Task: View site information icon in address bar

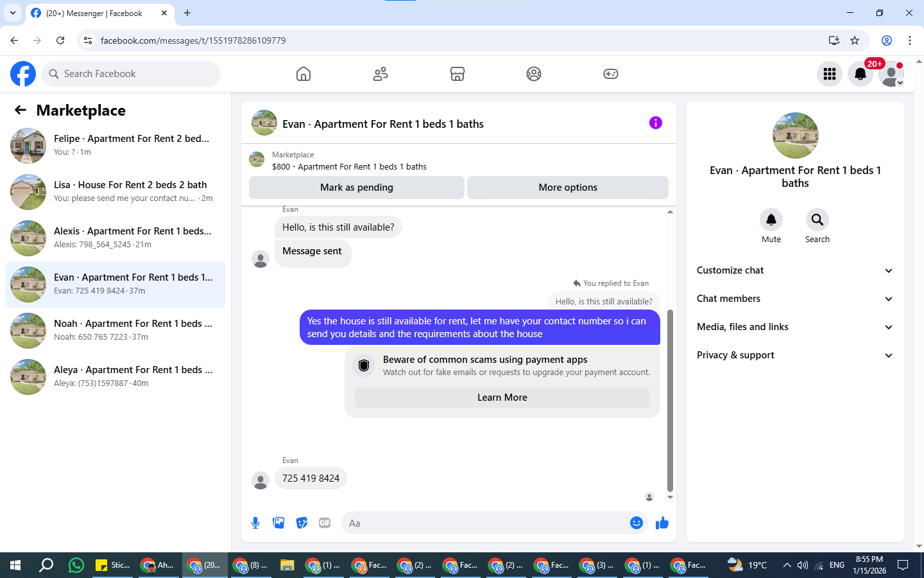Action: (88, 40)
